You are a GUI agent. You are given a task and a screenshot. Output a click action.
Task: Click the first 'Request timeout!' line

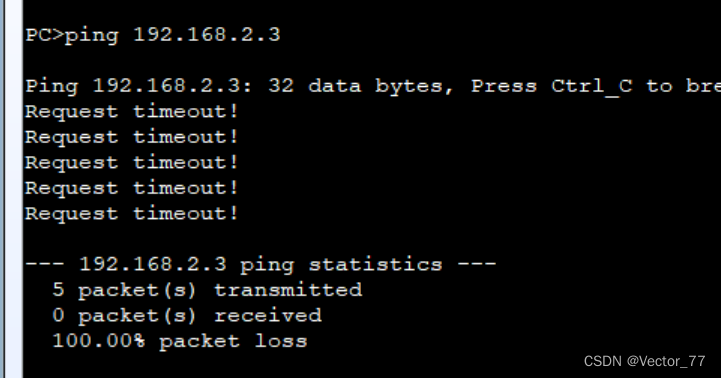(132, 111)
